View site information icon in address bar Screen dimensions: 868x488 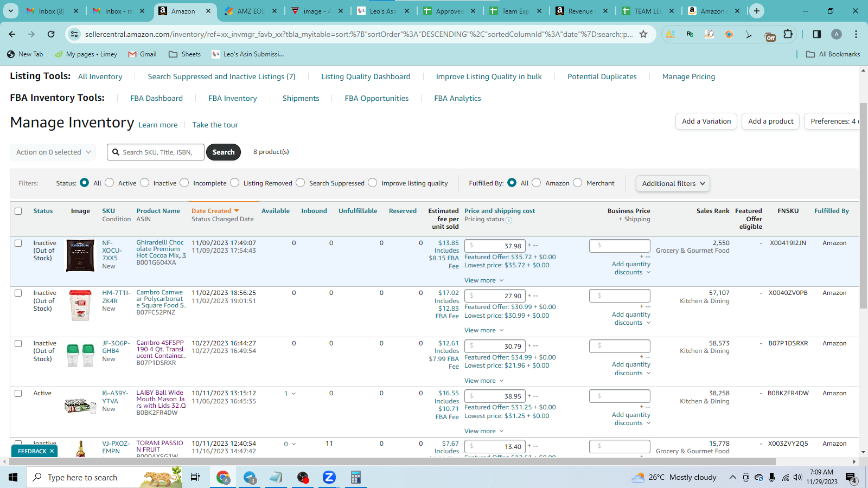[74, 34]
